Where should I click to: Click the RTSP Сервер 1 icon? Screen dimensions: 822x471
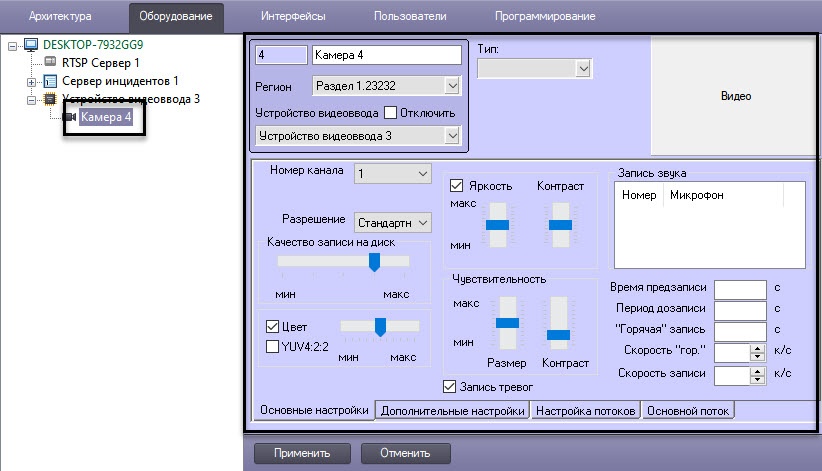50,63
